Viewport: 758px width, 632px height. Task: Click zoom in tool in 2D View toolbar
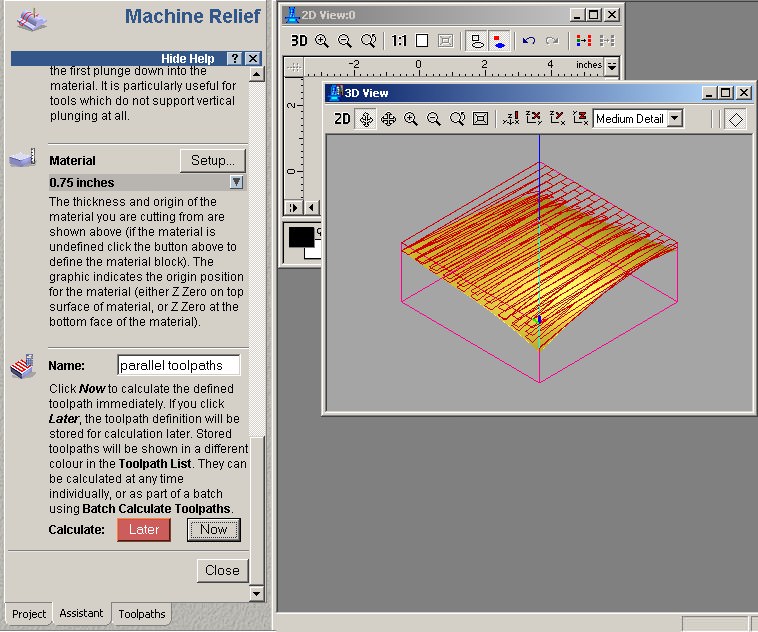[x=322, y=41]
